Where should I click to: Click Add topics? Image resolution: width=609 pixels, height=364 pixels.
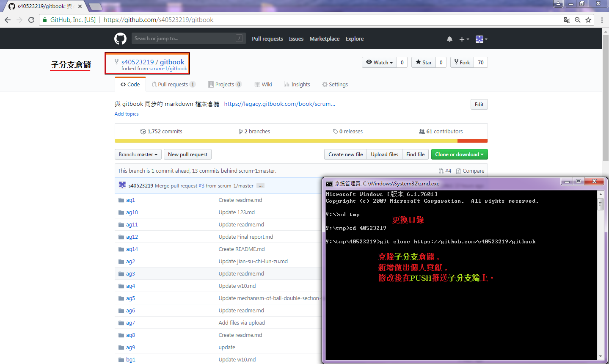[127, 114]
